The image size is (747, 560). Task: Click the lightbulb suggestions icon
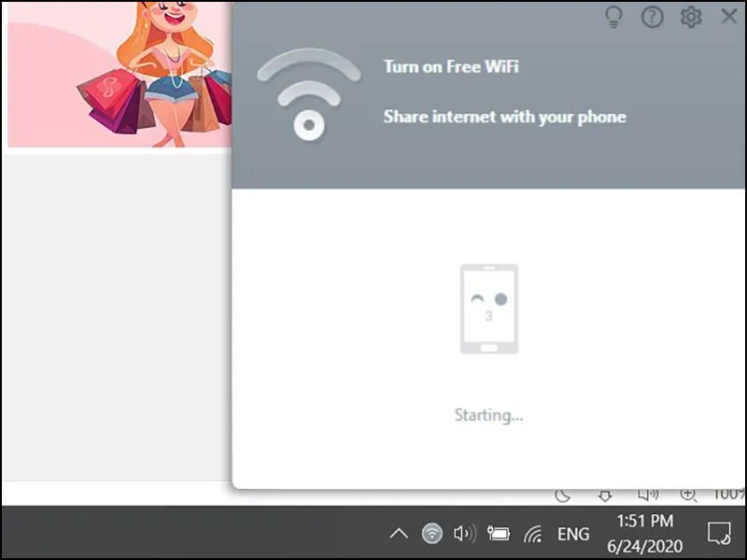click(613, 17)
